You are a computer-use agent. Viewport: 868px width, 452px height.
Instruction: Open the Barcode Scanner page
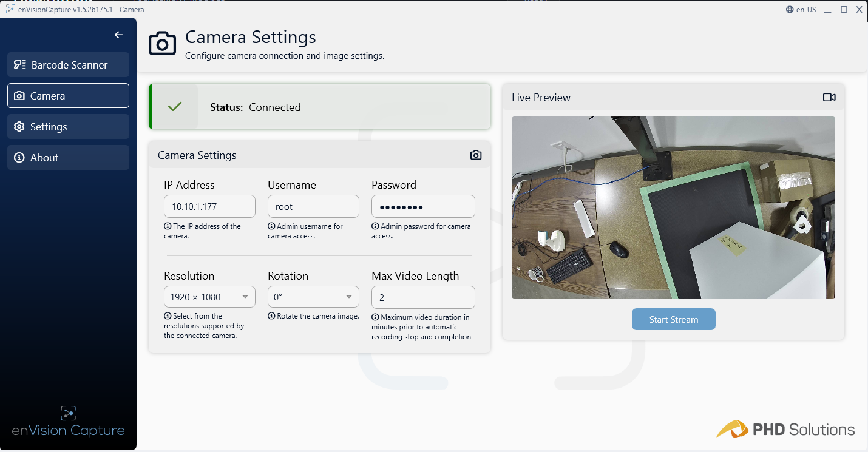68,65
